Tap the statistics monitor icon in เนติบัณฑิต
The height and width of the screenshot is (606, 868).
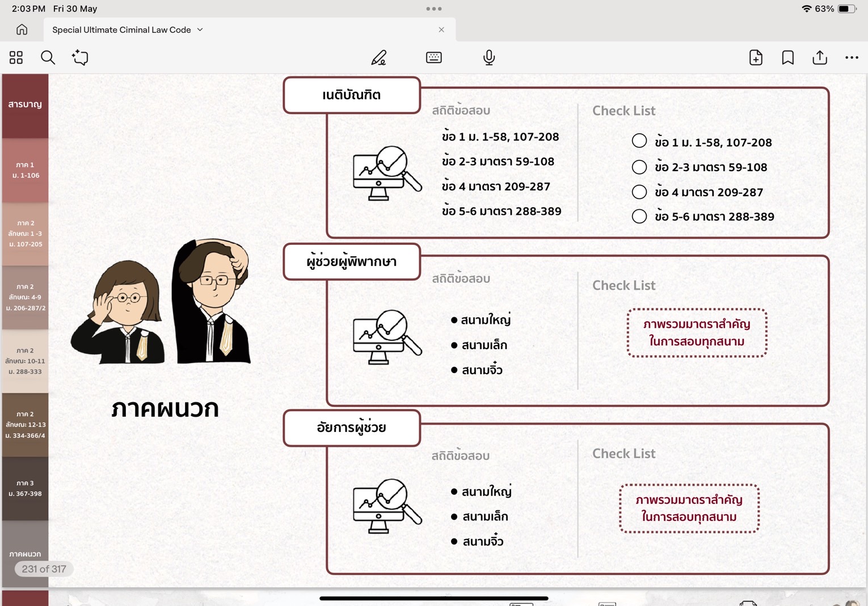point(387,173)
